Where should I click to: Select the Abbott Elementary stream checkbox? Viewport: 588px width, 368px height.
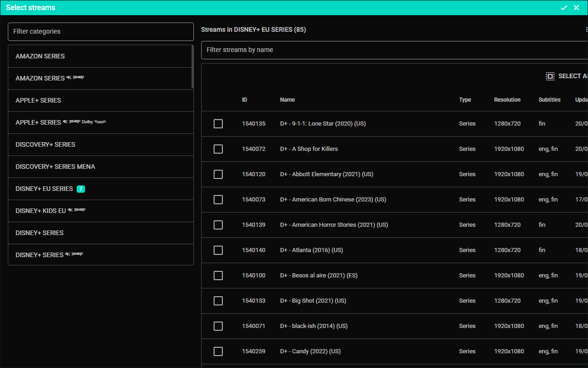218,174
